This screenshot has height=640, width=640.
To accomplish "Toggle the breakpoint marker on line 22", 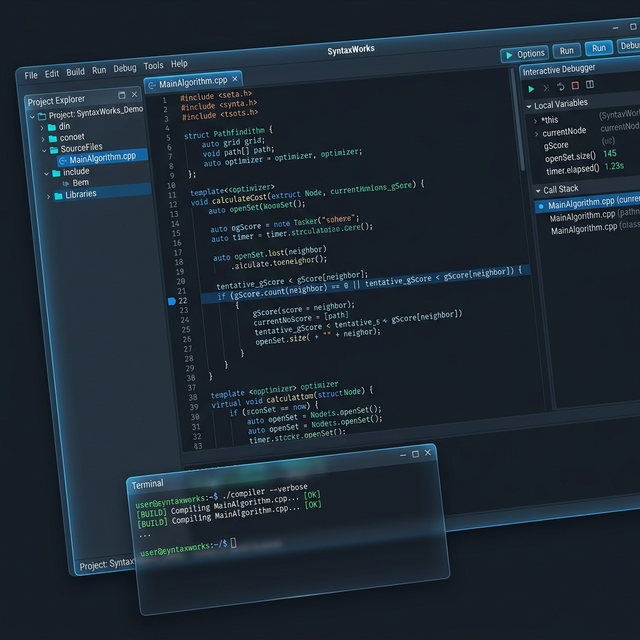I will pos(171,300).
